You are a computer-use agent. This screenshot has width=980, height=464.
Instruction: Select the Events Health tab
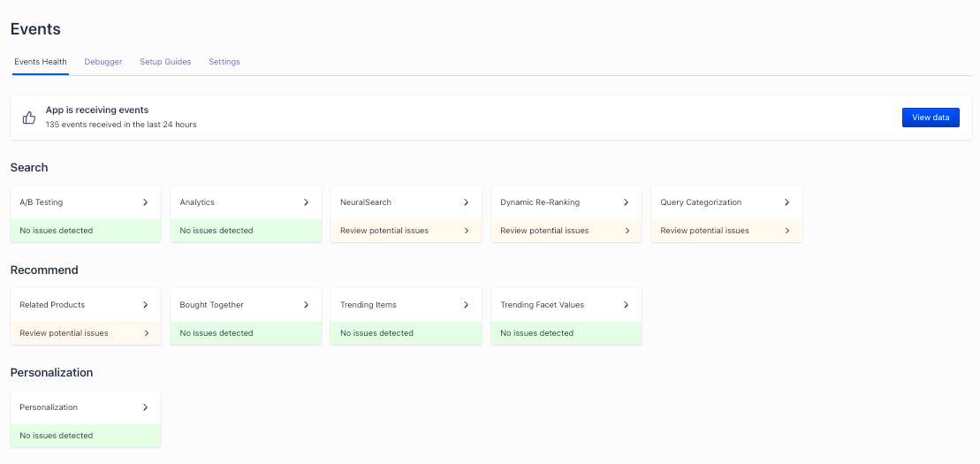pos(41,62)
